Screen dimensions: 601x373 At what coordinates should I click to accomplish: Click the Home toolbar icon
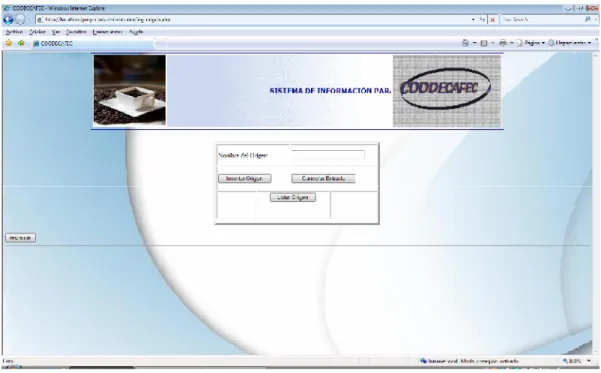tap(465, 43)
